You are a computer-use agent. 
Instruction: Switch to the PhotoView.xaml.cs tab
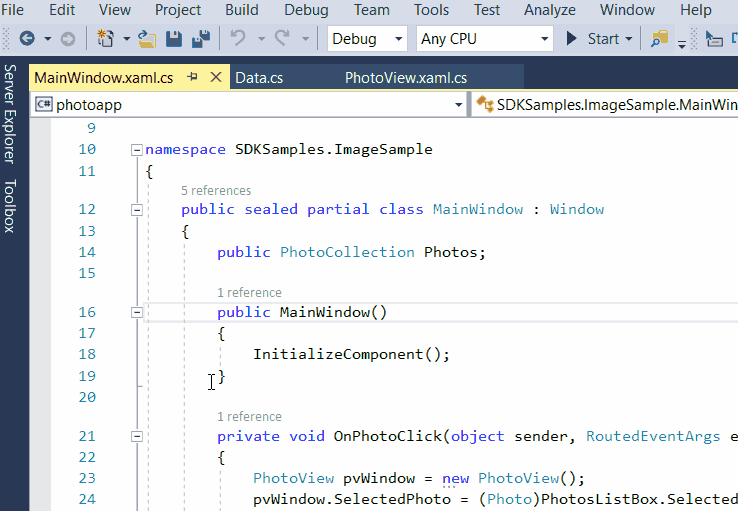click(x=406, y=78)
